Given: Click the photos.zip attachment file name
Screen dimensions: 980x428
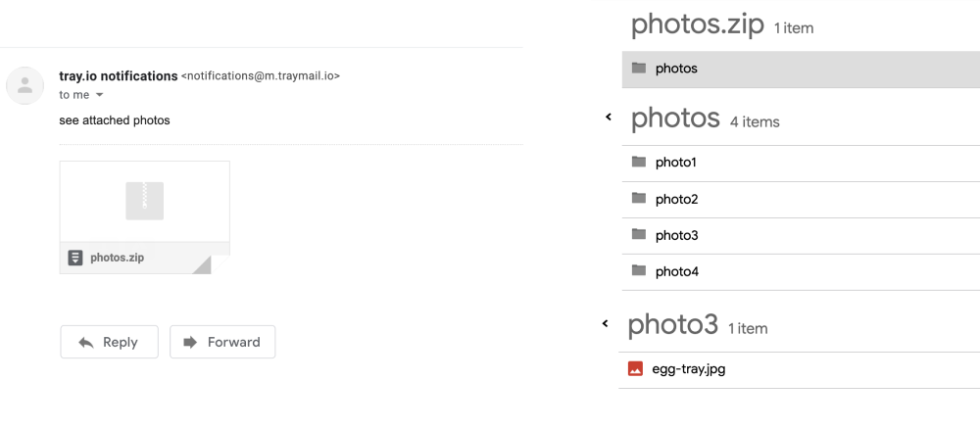Looking at the screenshot, I should click(x=118, y=258).
